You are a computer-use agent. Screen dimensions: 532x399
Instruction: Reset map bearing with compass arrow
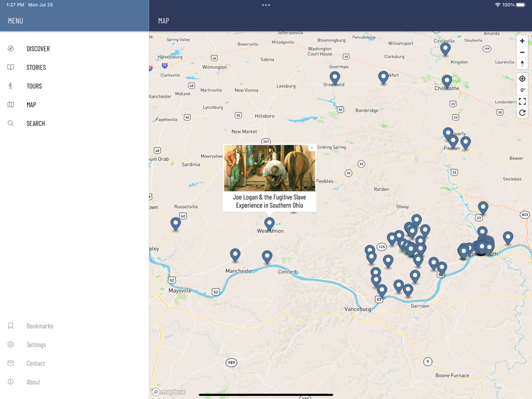pos(522,63)
